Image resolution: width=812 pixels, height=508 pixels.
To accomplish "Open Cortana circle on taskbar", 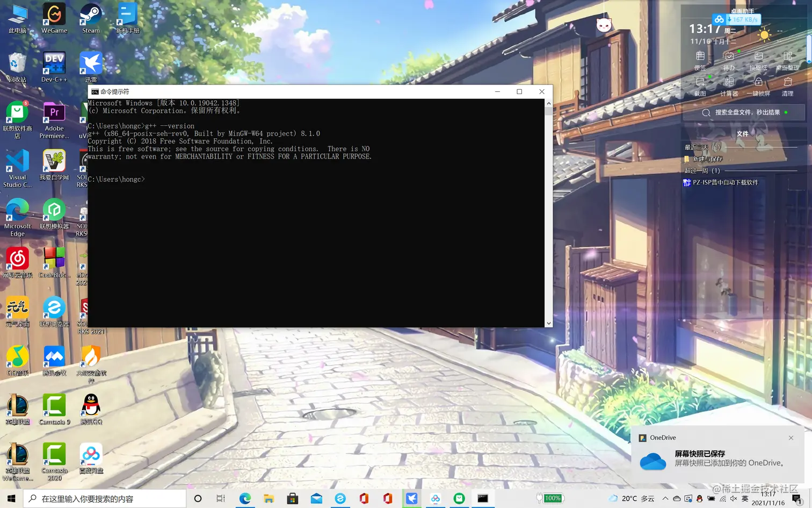I will 198,499.
